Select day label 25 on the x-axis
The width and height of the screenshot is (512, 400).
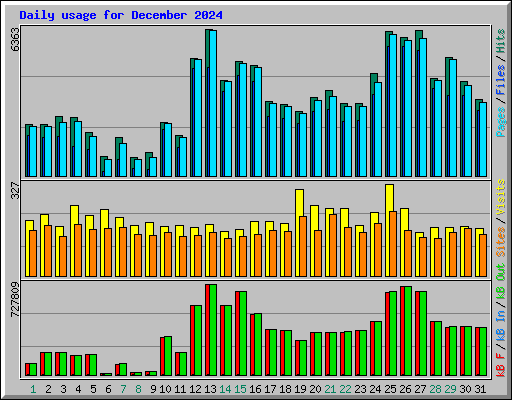390,389
